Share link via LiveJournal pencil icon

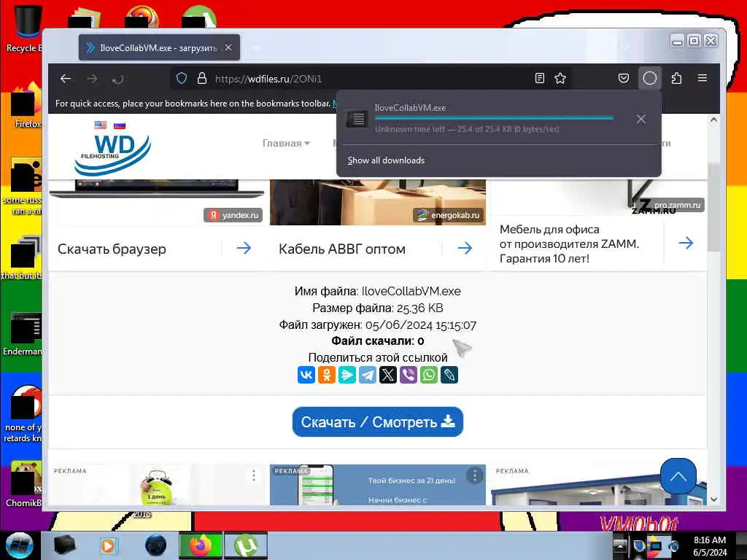click(449, 375)
